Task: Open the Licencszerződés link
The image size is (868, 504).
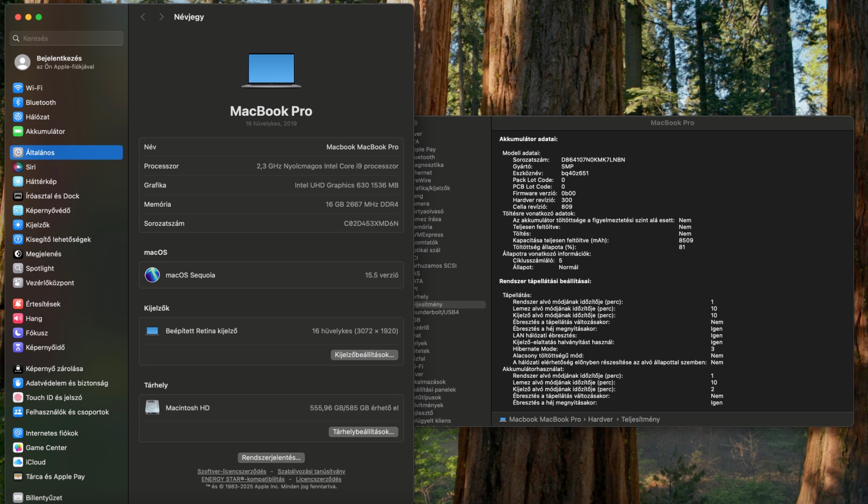Action: pyautogui.click(x=319, y=479)
